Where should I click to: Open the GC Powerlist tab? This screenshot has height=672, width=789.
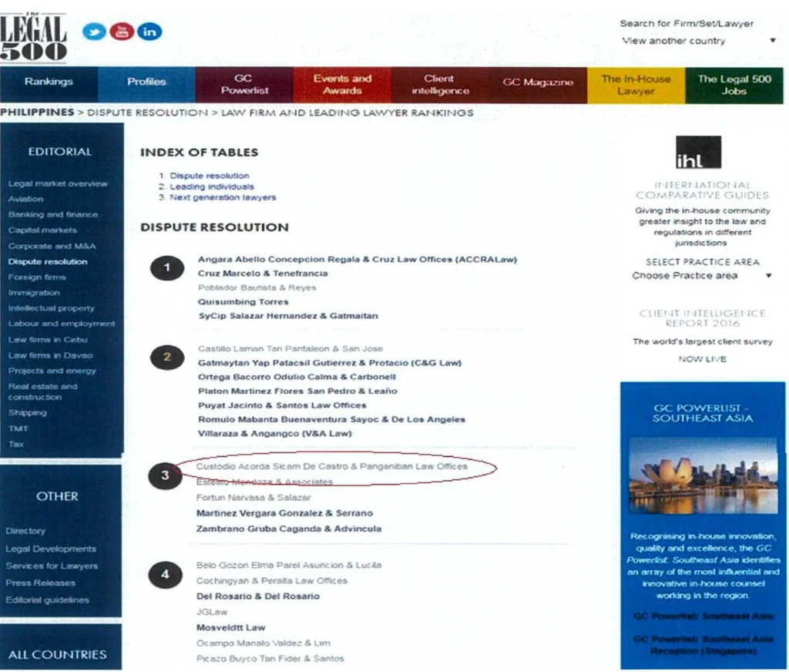pos(244,85)
